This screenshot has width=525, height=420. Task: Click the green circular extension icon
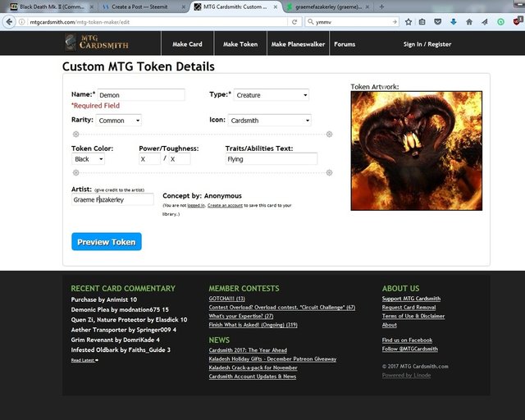pyautogui.click(x=500, y=22)
